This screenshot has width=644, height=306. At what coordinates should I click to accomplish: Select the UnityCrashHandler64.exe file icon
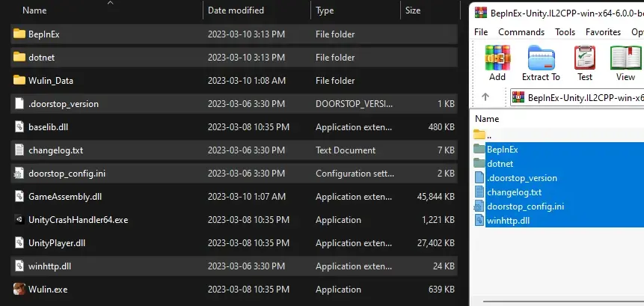coord(19,219)
